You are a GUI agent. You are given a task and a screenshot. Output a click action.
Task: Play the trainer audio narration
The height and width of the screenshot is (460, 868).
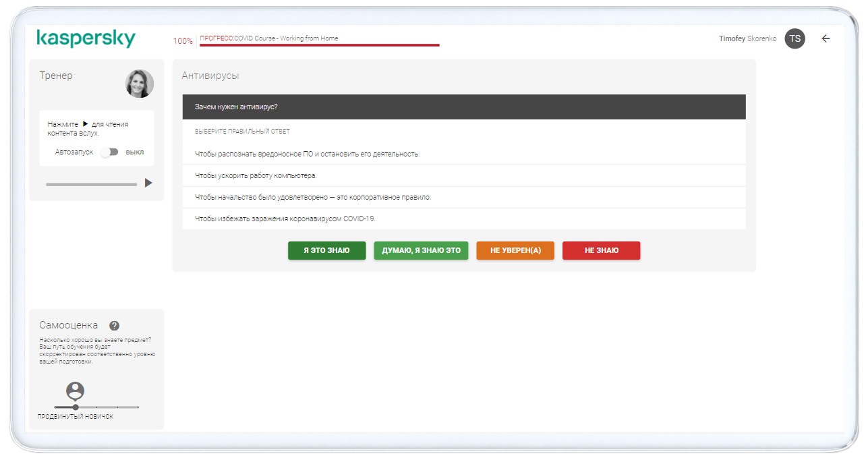coord(148,183)
